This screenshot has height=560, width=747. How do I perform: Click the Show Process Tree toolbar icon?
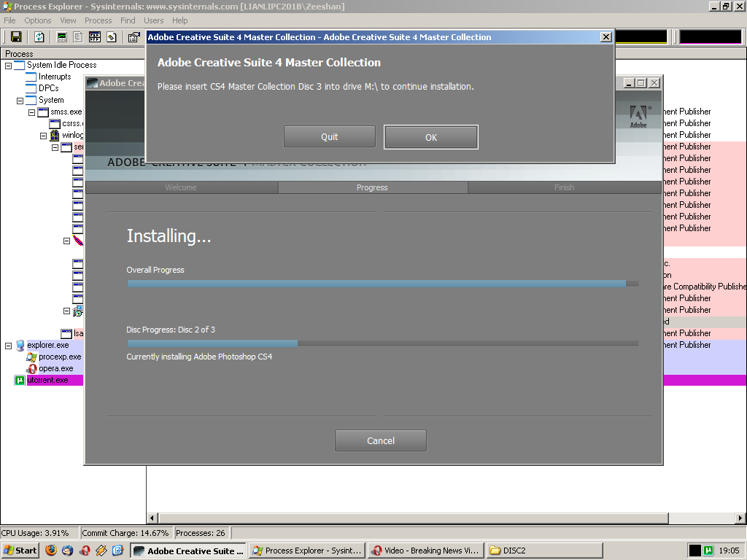pyautogui.click(x=77, y=37)
